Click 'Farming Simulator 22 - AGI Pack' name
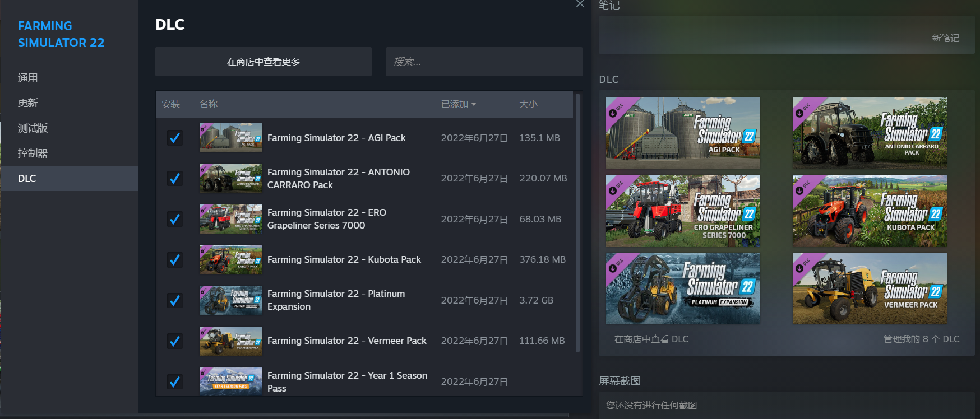Screen dimensions: 980x419 [x=336, y=138]
